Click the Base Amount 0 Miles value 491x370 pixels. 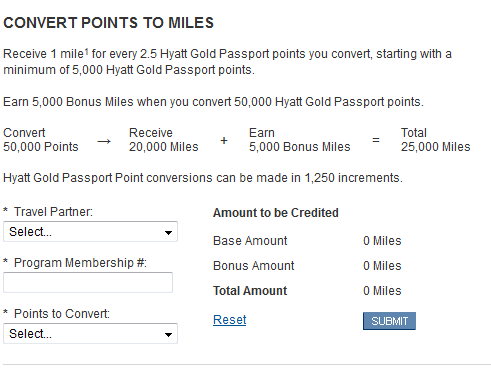[x=382, y=241]
